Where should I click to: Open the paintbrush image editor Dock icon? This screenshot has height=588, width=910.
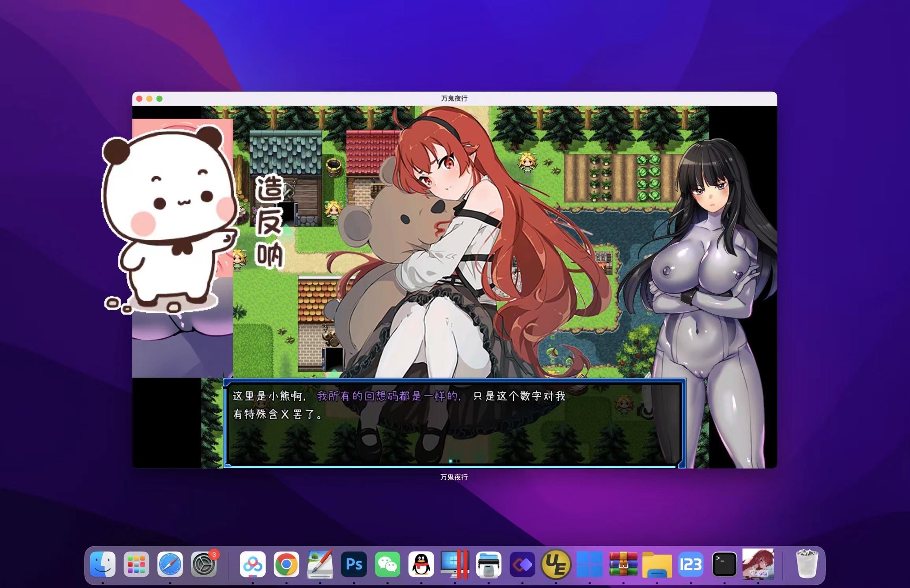[320, 564]
